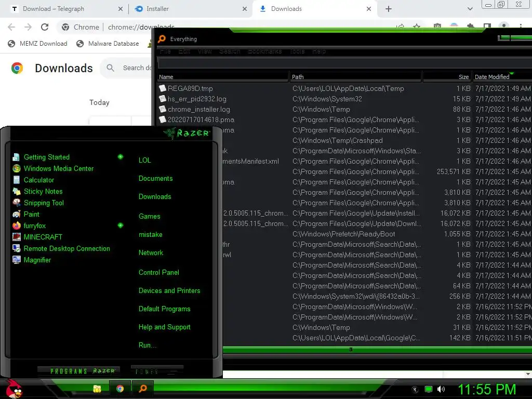
Task: Go forward in Chrome
Action: [28, 27]
